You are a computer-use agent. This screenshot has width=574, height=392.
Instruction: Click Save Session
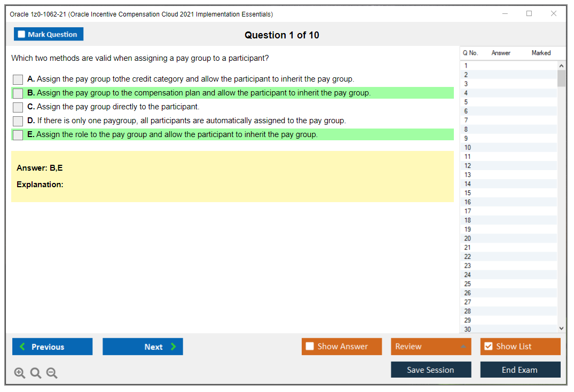pyautogui.click(x=431, y=369)
